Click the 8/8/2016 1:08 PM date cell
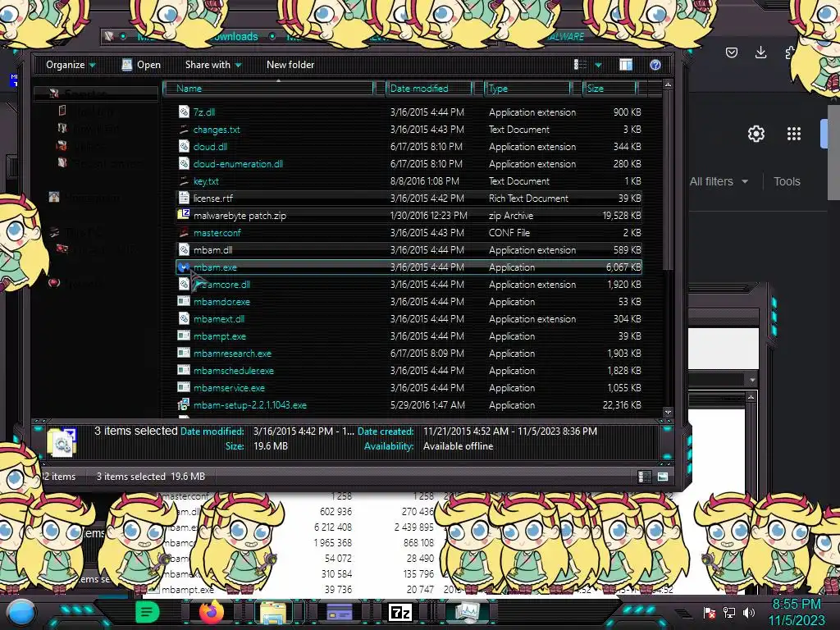This screenshot has width=840, height=630. (x=424, y=181)
